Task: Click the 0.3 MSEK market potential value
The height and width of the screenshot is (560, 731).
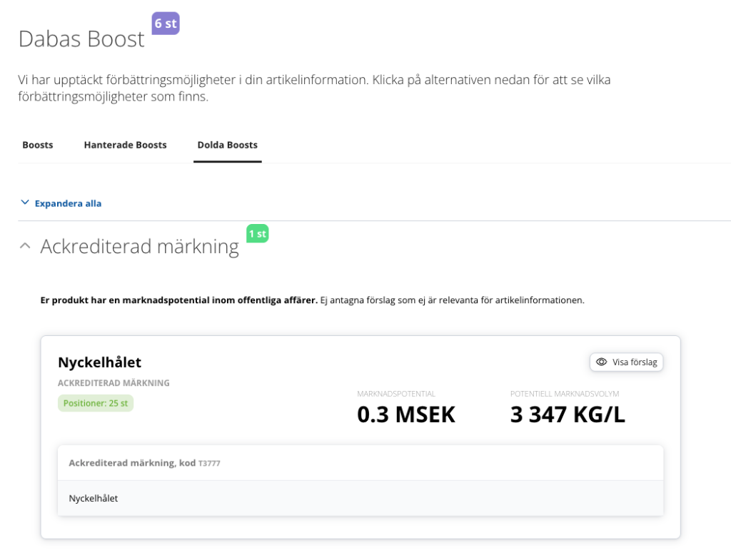Action: click(406, 414)
